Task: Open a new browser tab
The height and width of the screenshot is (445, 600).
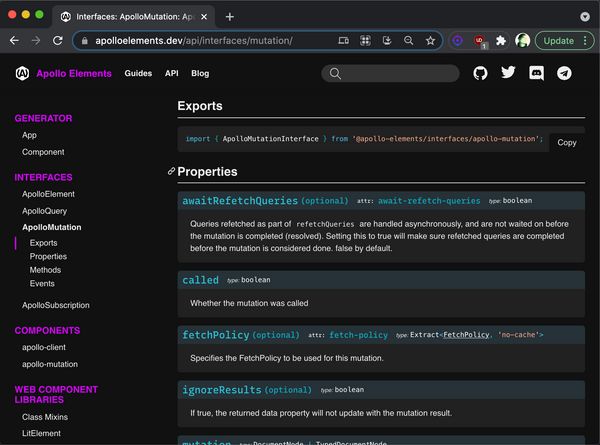Action: [x=229, y=16]
